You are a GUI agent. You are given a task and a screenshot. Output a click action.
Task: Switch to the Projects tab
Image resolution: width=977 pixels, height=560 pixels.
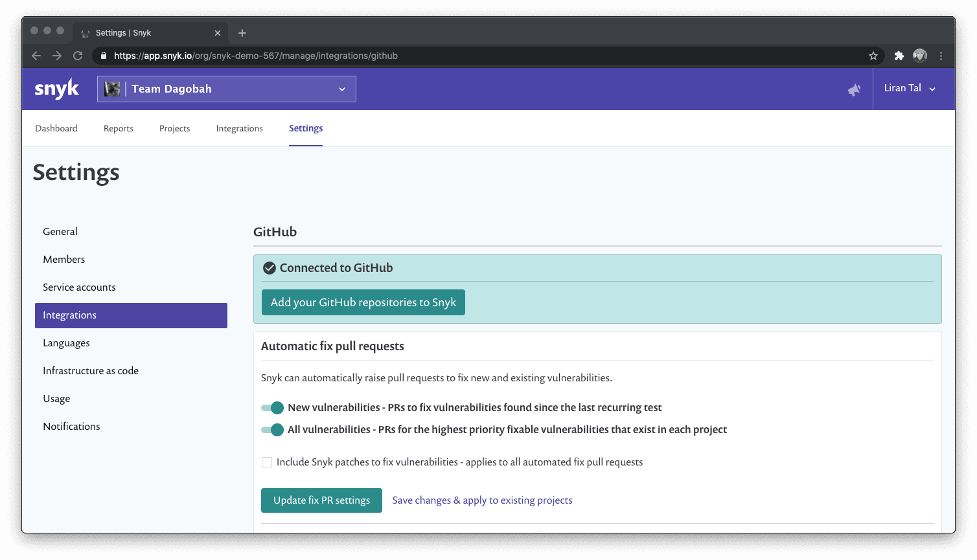pyautogui.click(x=175, y=129)
